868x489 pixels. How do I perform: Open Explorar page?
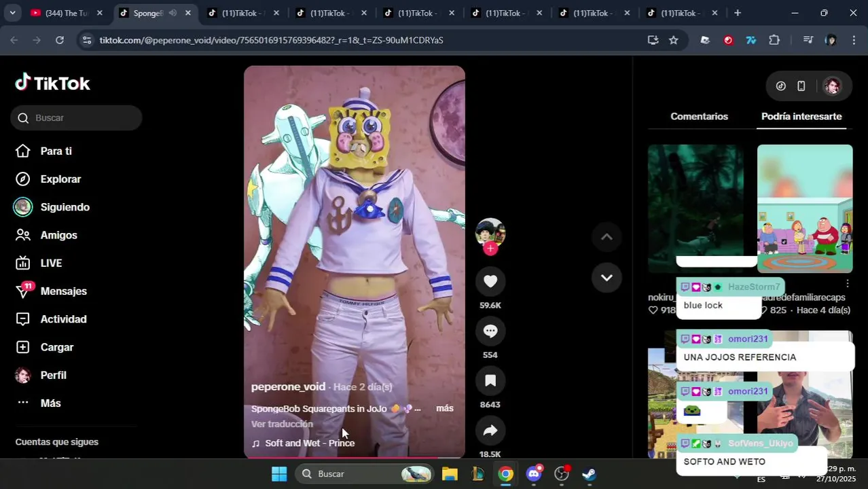(x=60, y=179)
